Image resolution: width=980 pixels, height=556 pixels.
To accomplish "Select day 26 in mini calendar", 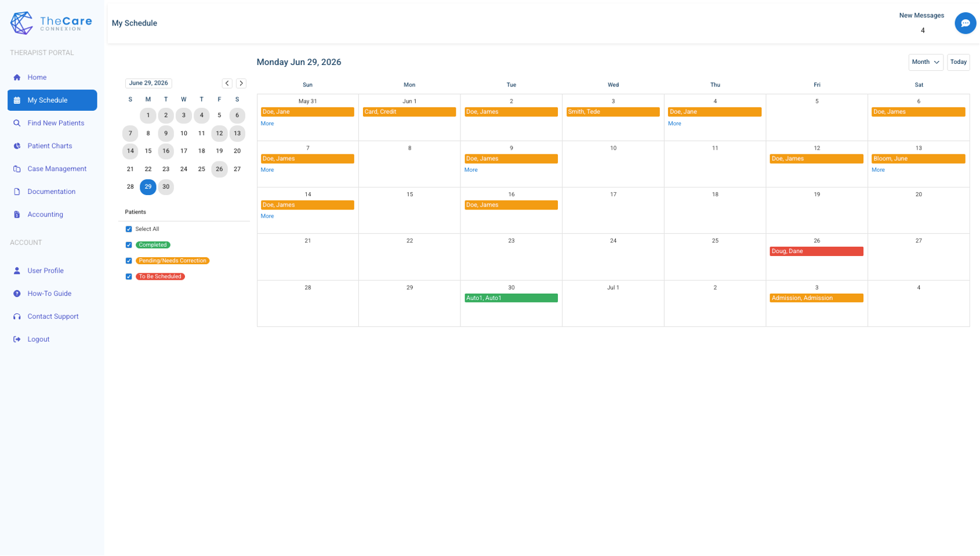I will (x=219, y=169).
